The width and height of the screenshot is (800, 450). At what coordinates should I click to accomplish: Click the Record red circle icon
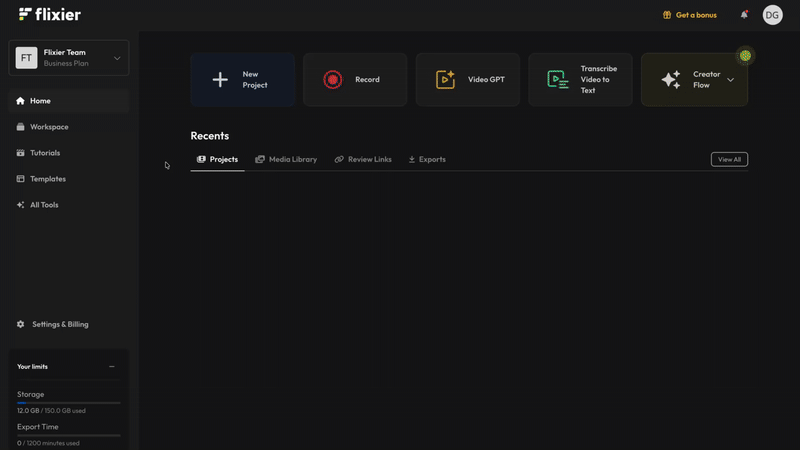(x=332, y=80)
